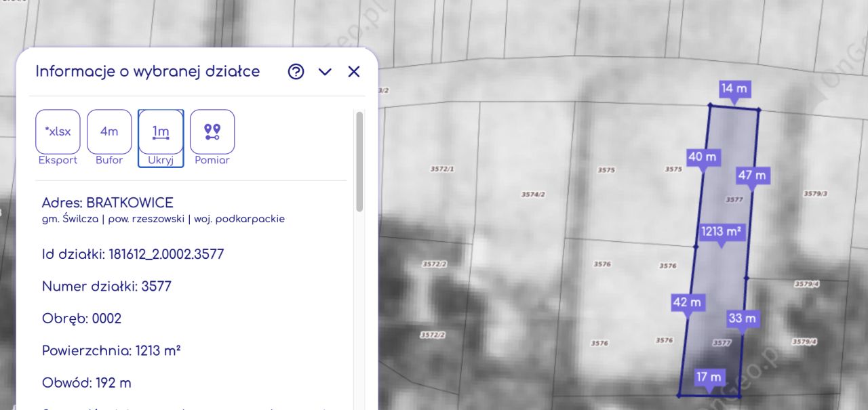The width and height of the screenshot is (868, 410).
Task: Select parcel 3574/2 on the map
Action: [533, 194]
